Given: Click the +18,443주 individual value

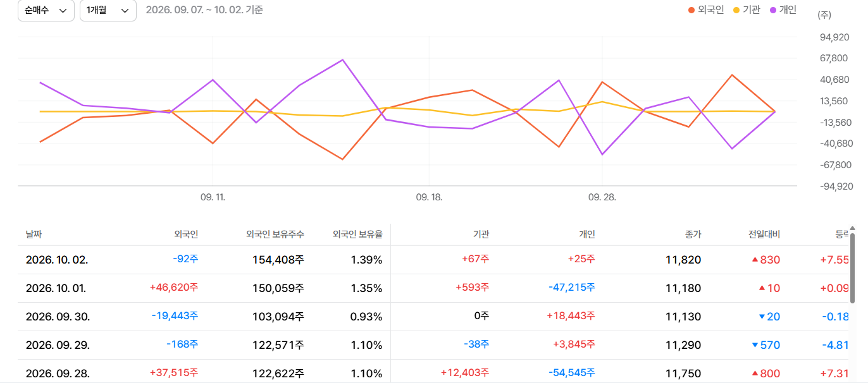Looking at the screenshot, I should click(573, 316).
